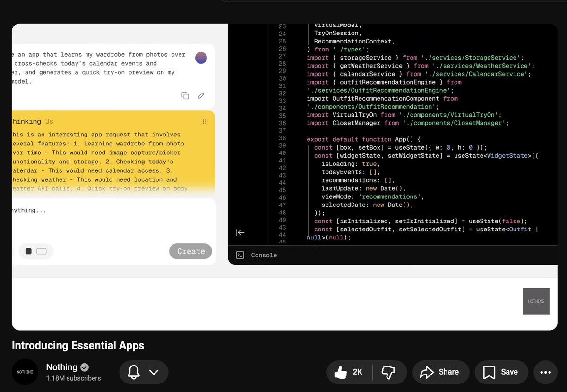Click the './services/WeatherService' import string
Screen dimensions: 567x392
point(482,66)
